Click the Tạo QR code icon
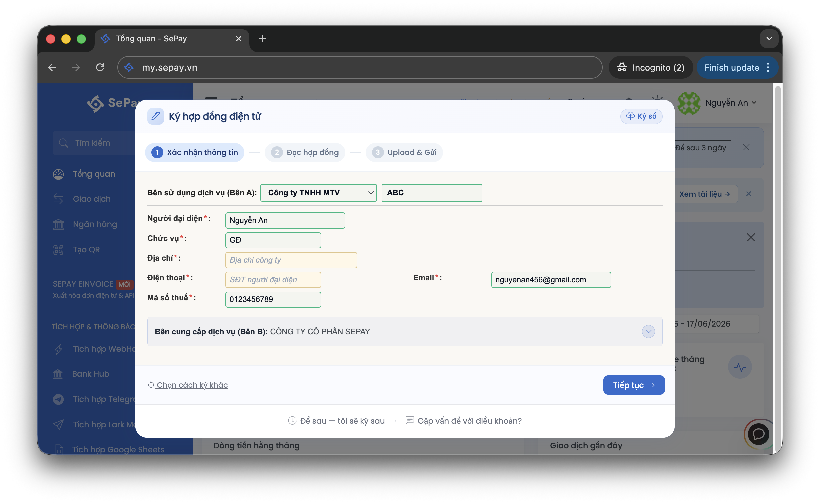This screenshot has height=504, width=820. [58, 250]
